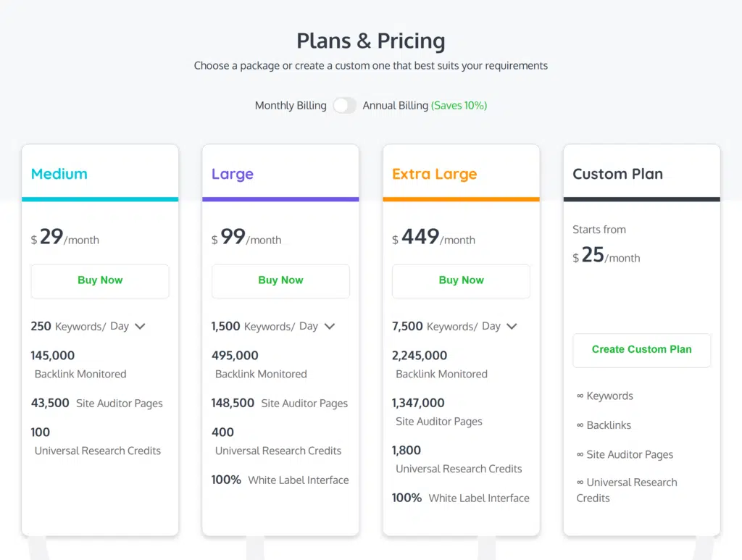This screenshot has width=742, height=560.
Task: Click the infinity Backlinks item
Action: (604, 425)
